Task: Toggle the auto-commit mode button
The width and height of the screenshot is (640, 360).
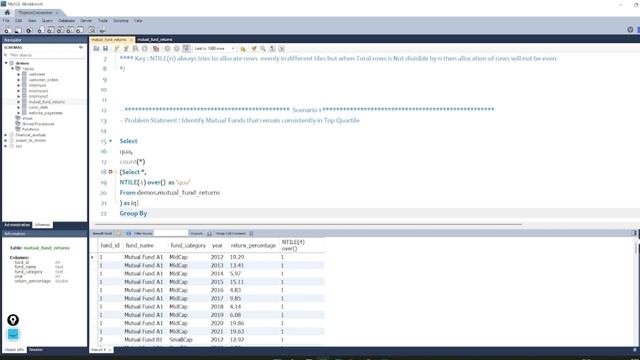Action: (186, 49)
